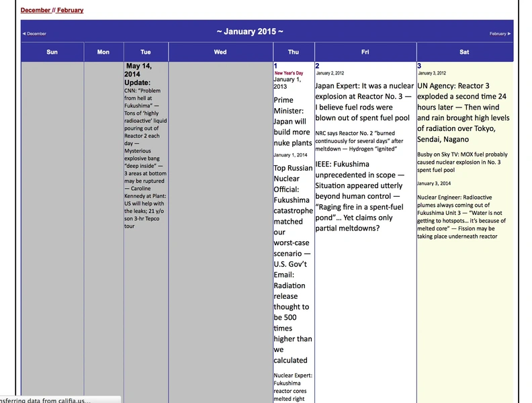Open 'NRC says Reactor No. 2 burned continuously' entry

point(359,141)
